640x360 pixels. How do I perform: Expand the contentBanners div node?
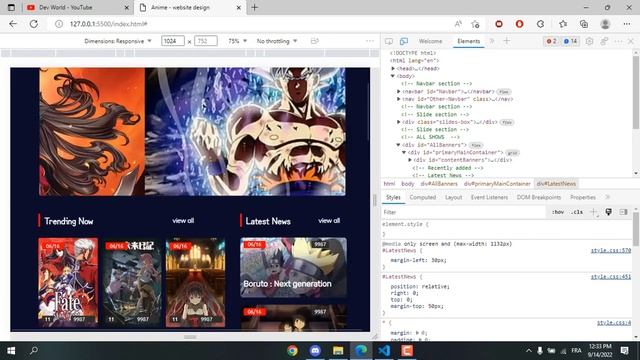click(410, 160)
